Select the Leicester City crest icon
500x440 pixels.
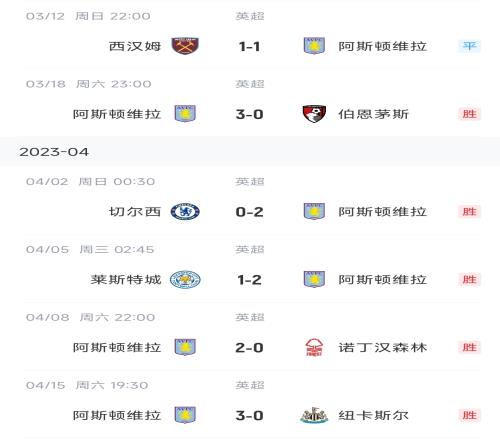point(185,279)
